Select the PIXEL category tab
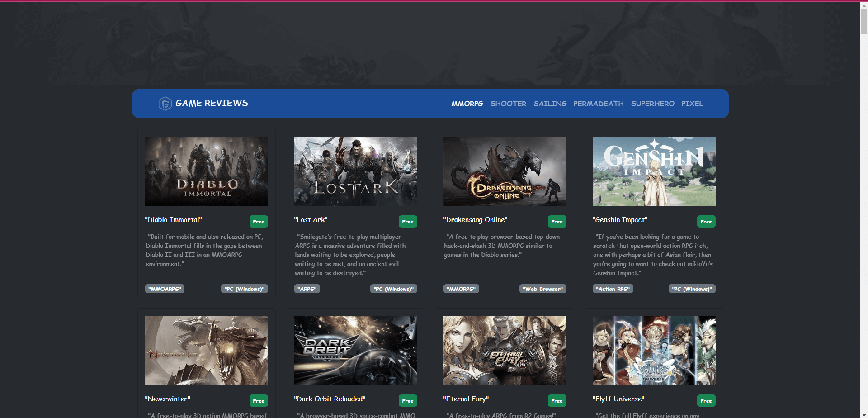This screenshot has width=868, height=418. (x=692, y=104)
